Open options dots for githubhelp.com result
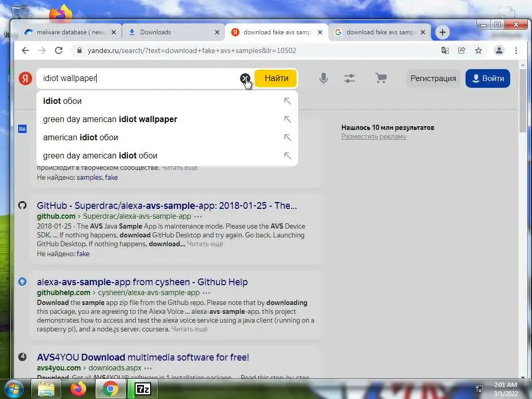The height and width of the screenshot is (399, 532). click(x=206, y=293)
